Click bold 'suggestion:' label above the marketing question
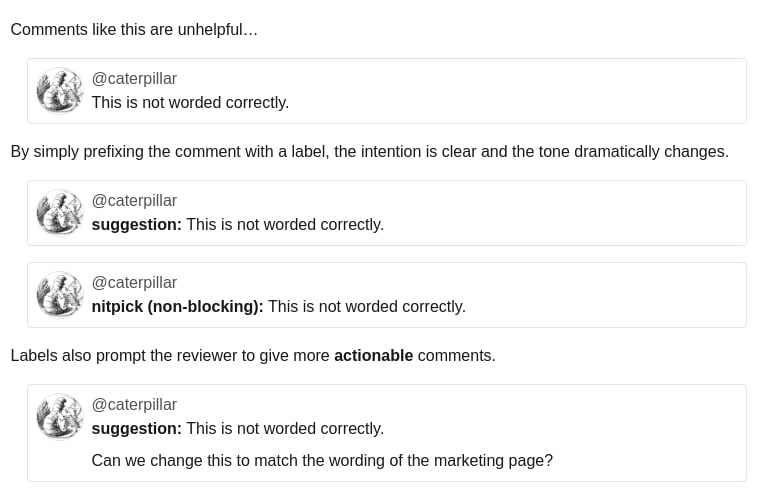Viewport: 758px width, 495px height. click(137, 429)
